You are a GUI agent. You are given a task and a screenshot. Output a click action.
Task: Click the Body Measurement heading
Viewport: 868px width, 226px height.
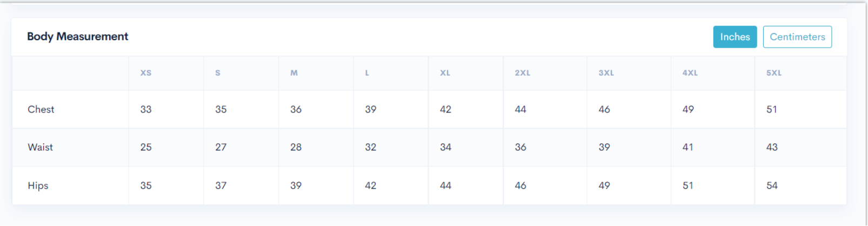coord(78,36)
